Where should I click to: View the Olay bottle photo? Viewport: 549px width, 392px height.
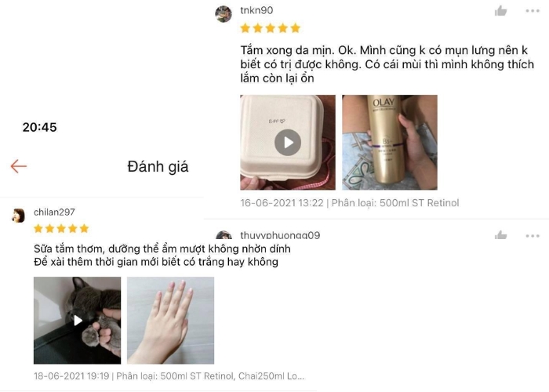(x=389, y=142)
